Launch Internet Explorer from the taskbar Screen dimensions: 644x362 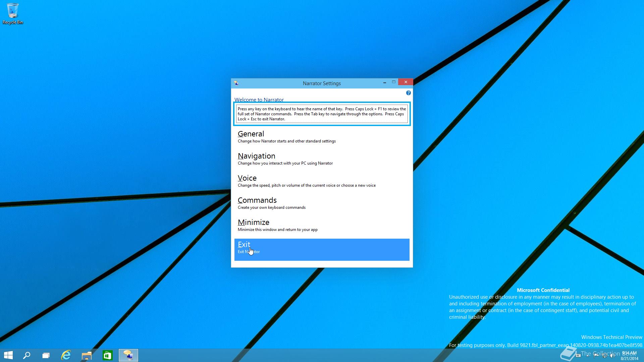66,355
